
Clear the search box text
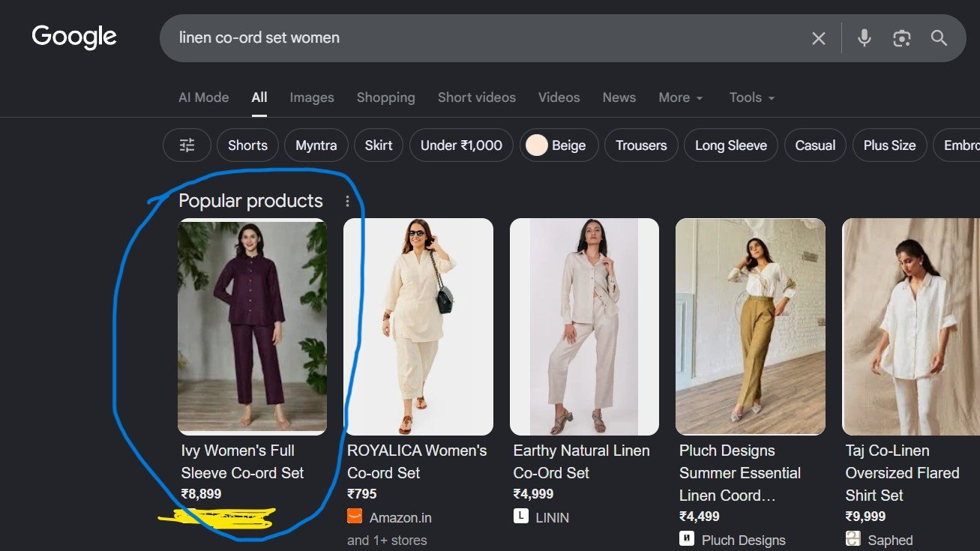click(x=819, y=38)
